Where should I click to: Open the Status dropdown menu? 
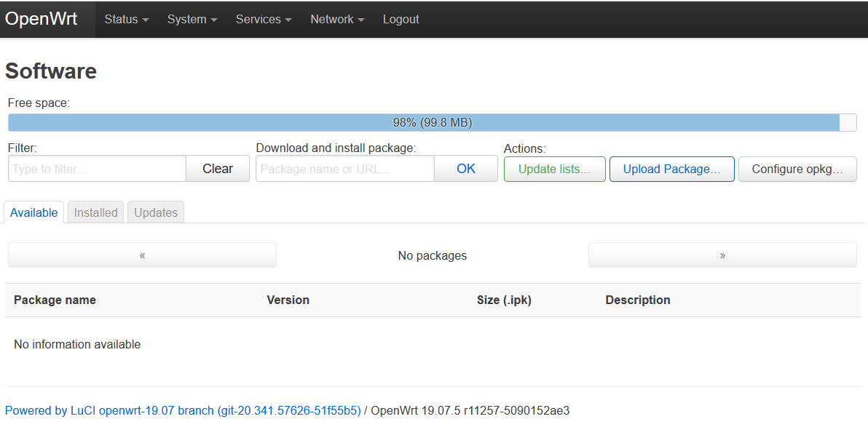point(126,20)
